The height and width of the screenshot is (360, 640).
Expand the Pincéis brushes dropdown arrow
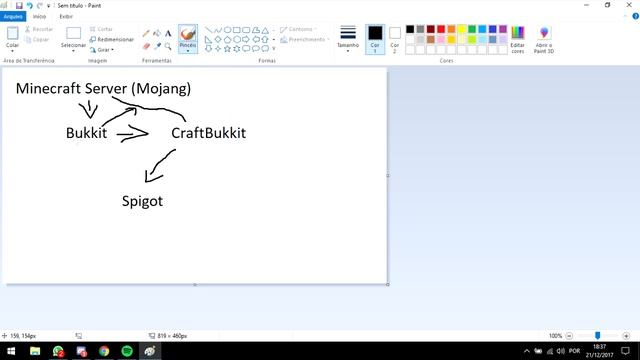point(188,51)
